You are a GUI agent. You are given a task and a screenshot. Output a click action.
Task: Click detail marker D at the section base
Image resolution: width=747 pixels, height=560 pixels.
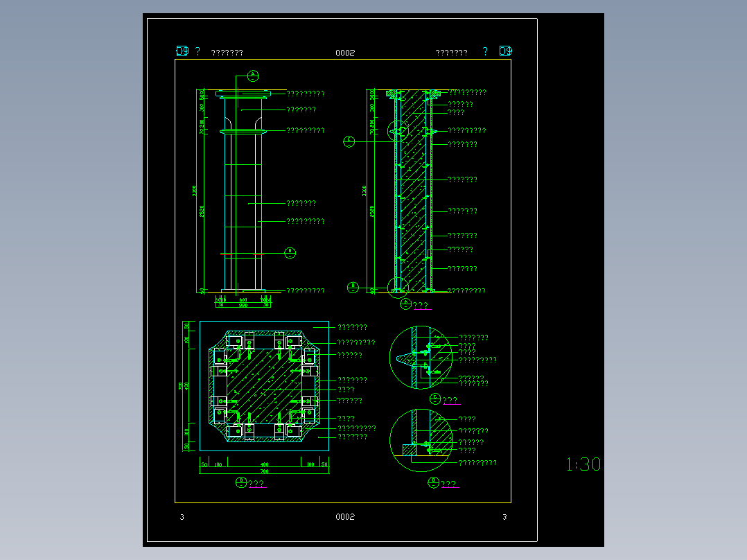point(353,287)
